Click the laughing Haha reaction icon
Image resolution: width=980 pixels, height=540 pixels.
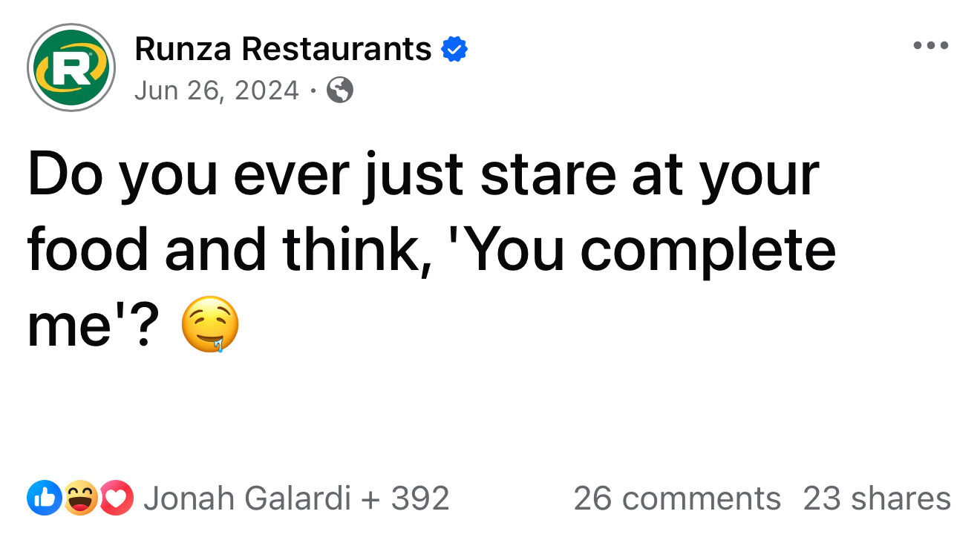pyautogui.click(x=79, y=498)
